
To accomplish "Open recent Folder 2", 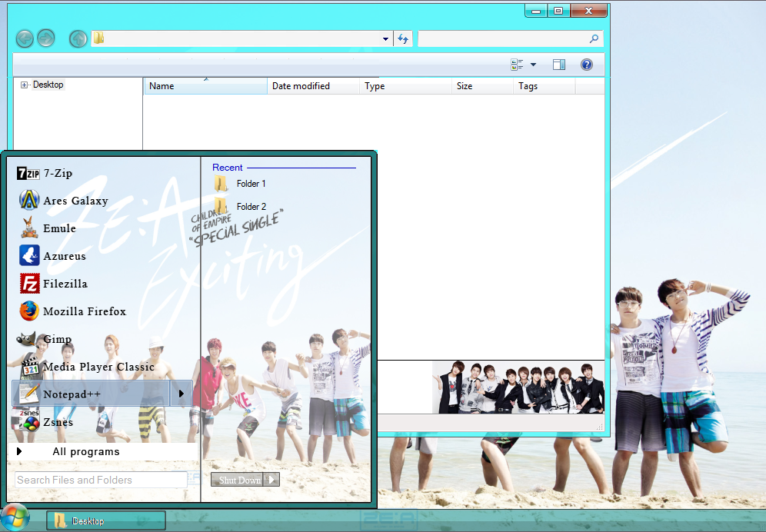I will (240, 206).
